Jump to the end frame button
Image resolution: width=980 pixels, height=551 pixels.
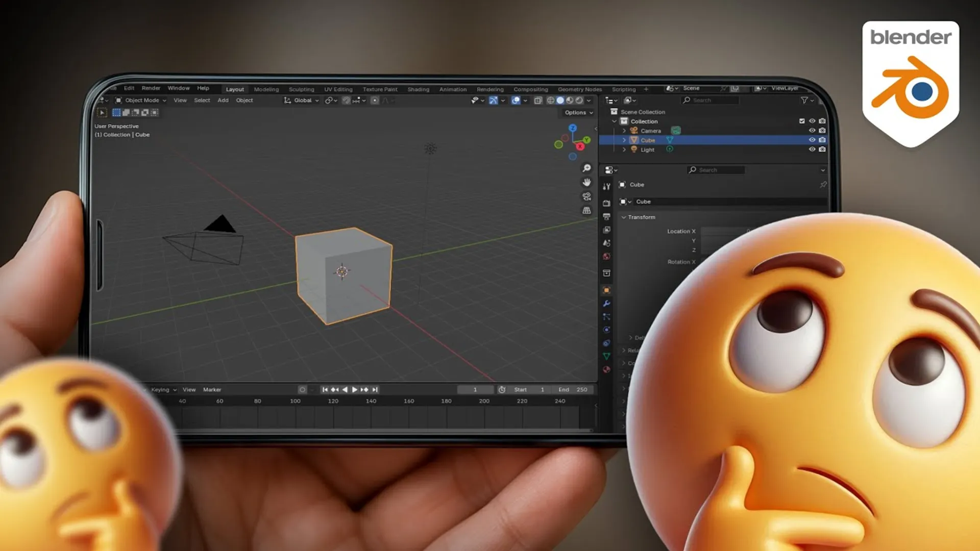click(x=375, y=389)
